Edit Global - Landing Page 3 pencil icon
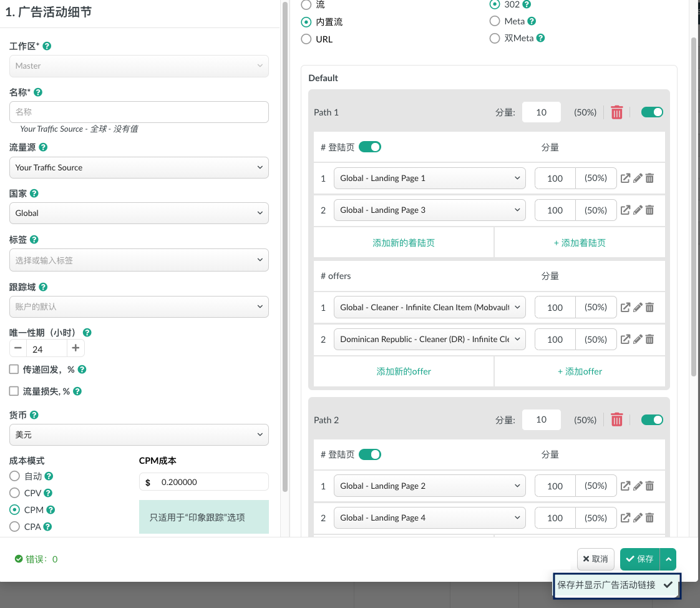Image resolution: width=700 pixels, height=608 pixels. click(x=638, y=210)
